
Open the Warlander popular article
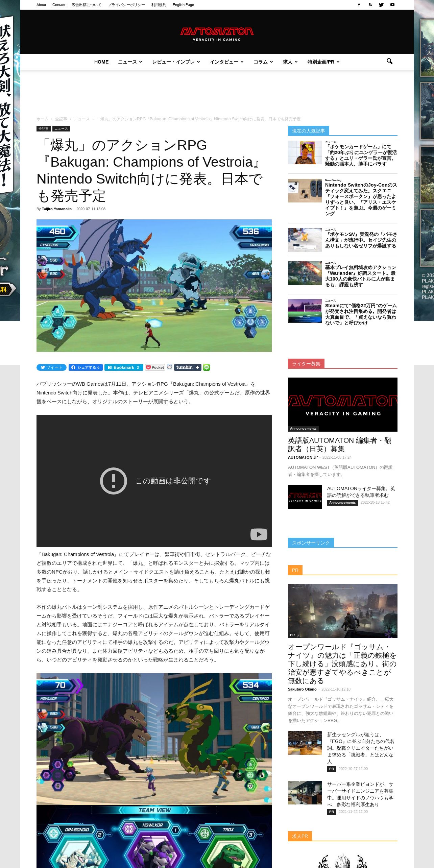coord(361,276)
